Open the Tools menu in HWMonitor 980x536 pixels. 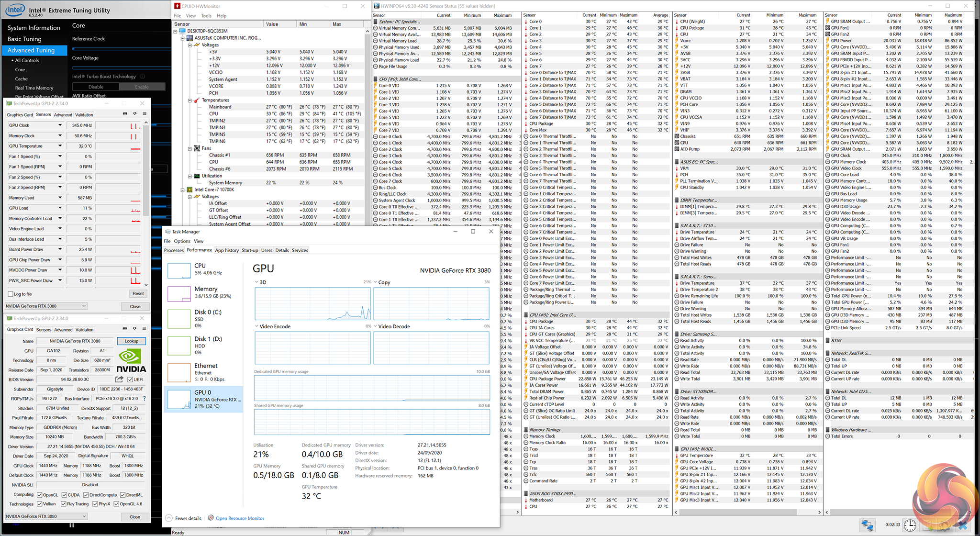coord(206,16)
